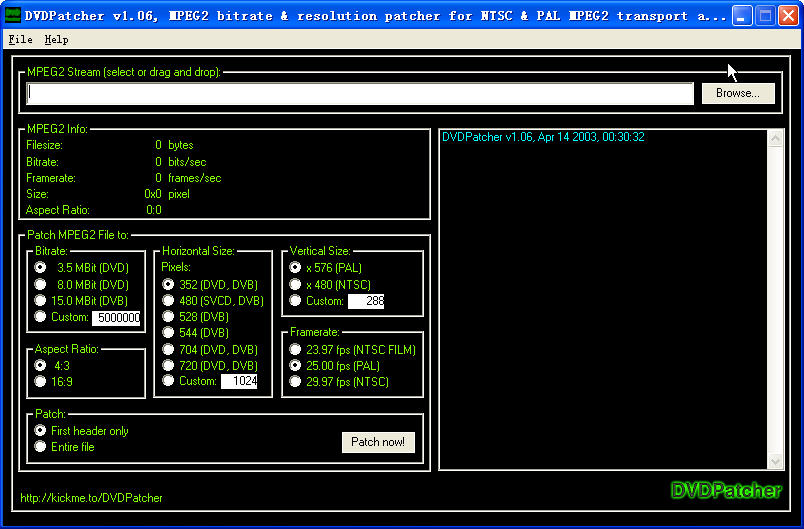Click the Bitrate bits/sec value in MPEG2 Info
This screenshot has height=529, width=804.
point(158,162)
